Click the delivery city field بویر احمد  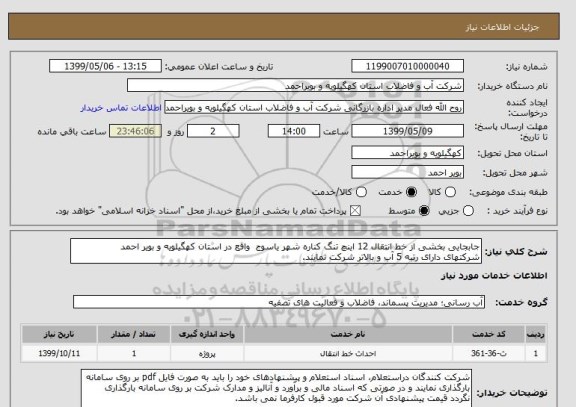point(407,172)
